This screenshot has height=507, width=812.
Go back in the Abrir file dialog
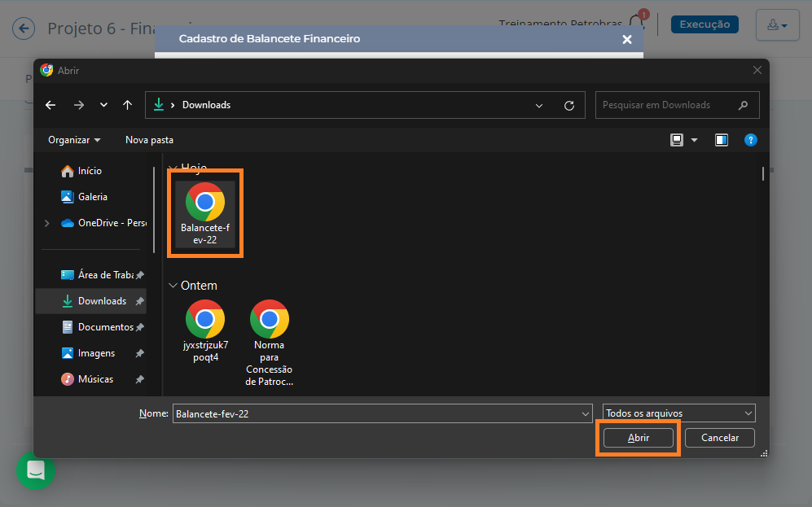pyautogui.click(x=50, y=105)
